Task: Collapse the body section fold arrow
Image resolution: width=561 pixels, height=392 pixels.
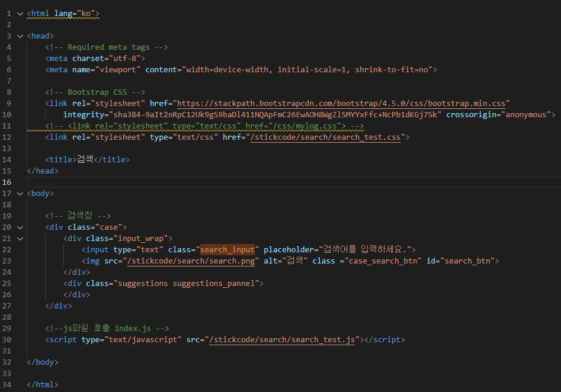Action: click(20, 194)
